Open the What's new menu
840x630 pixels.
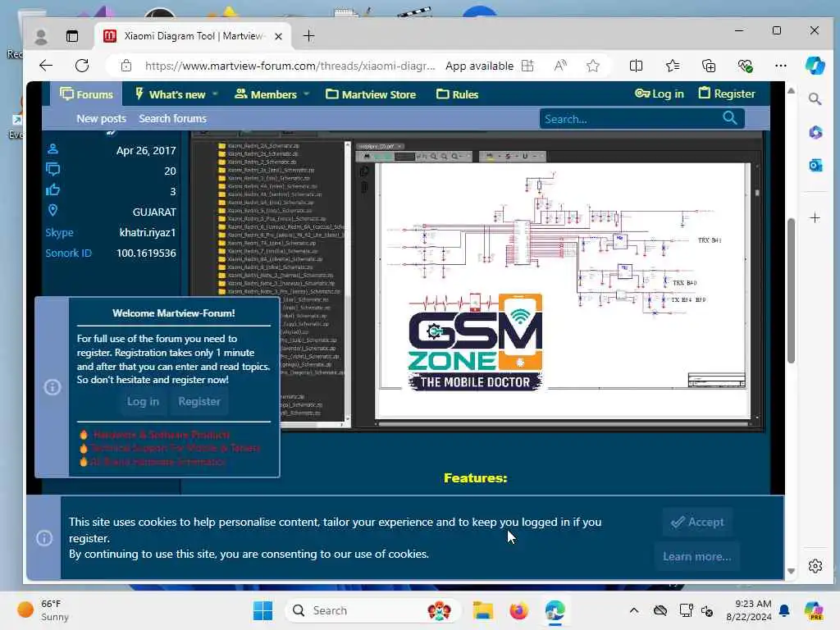tap(170, 94)
